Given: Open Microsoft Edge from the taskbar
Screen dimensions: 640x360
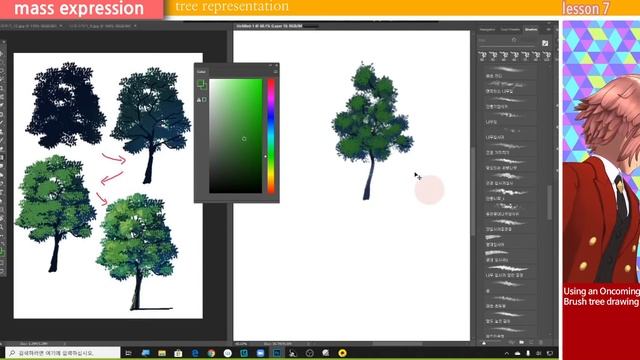Looking at the screenshot, I should point(195,353).
